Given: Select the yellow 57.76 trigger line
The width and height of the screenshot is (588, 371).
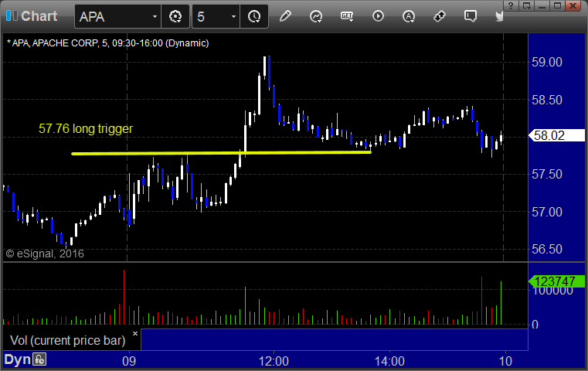Looking at the screenshot, I should (221, 153).
